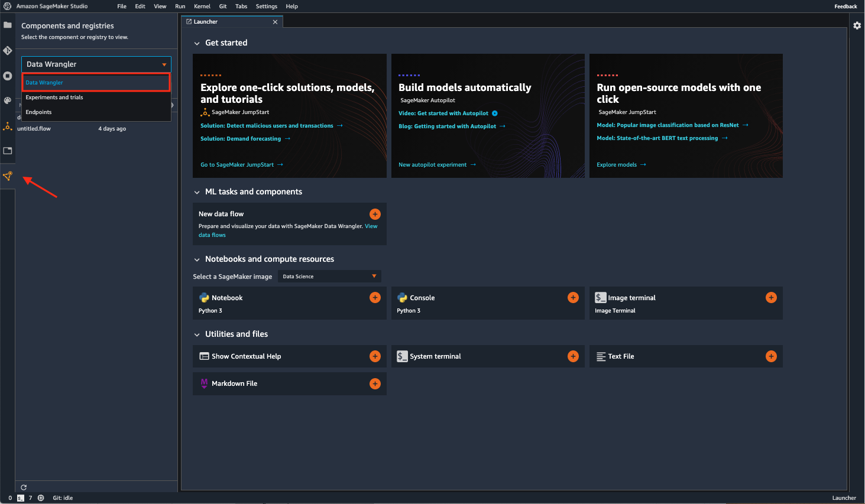The height and width of the screenshot is (504, 865).
Task: Open the SageMaker image Data Science dropdown
Action: click(x=329, y=277)
